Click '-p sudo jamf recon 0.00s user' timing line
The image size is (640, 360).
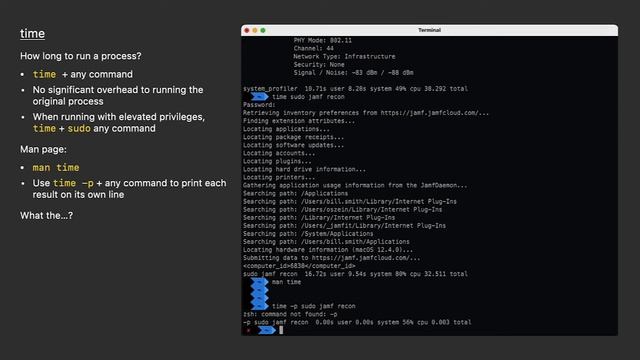tap(357, 322)
